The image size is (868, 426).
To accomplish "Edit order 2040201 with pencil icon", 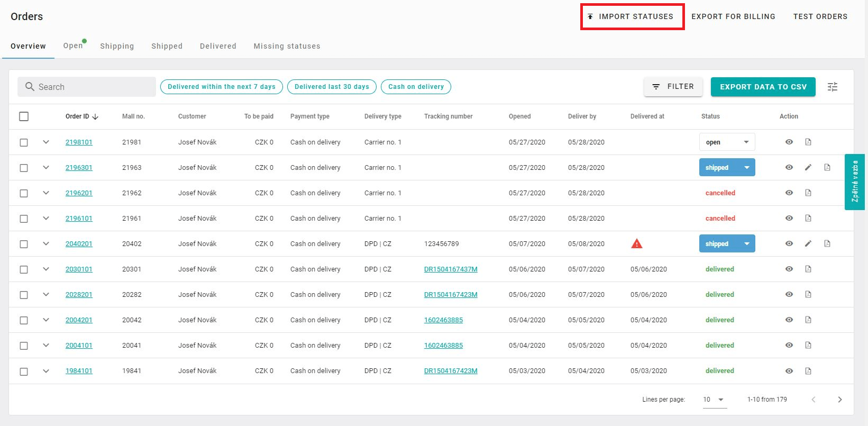I will pyautogui.click(x=808, y=243).
